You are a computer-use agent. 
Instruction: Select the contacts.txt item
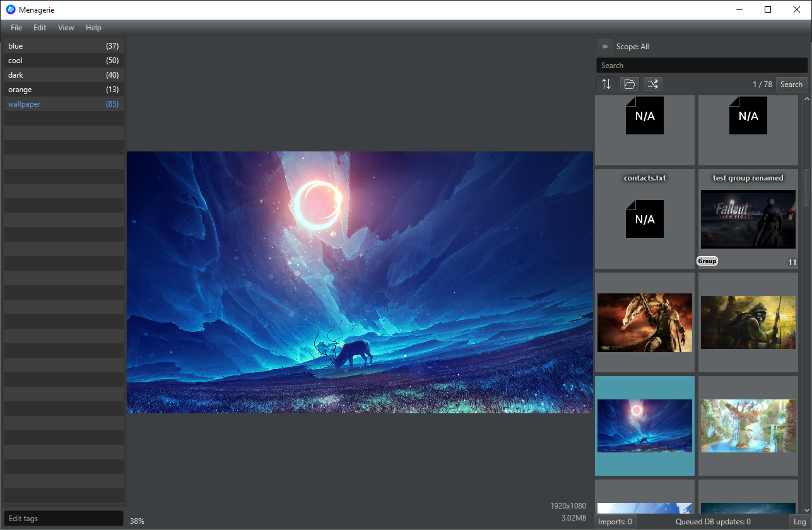(x=645, y=219)
